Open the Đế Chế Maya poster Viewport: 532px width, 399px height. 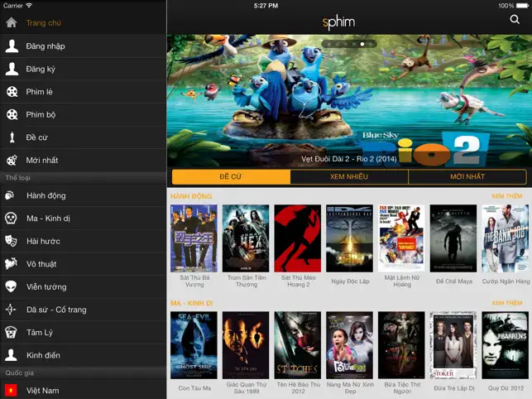tap(453, 238)
